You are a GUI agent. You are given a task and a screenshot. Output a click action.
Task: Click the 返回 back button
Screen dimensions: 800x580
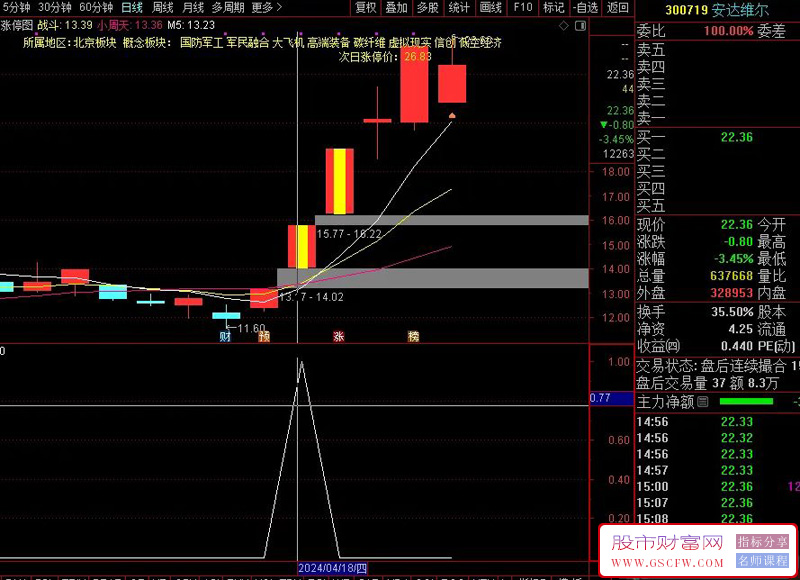617,7
